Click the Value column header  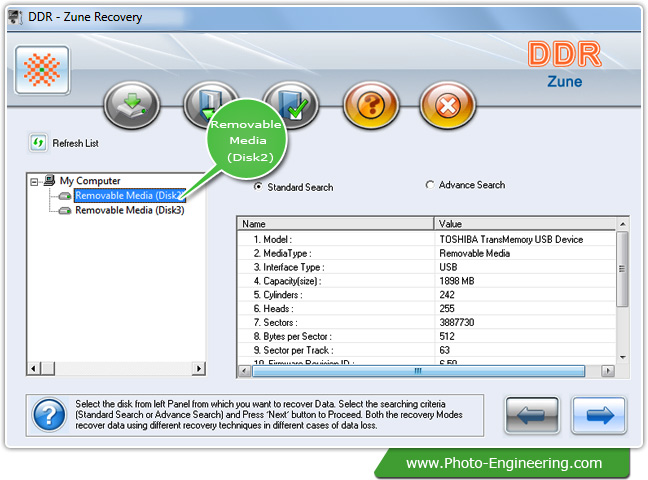pos(525,224)
